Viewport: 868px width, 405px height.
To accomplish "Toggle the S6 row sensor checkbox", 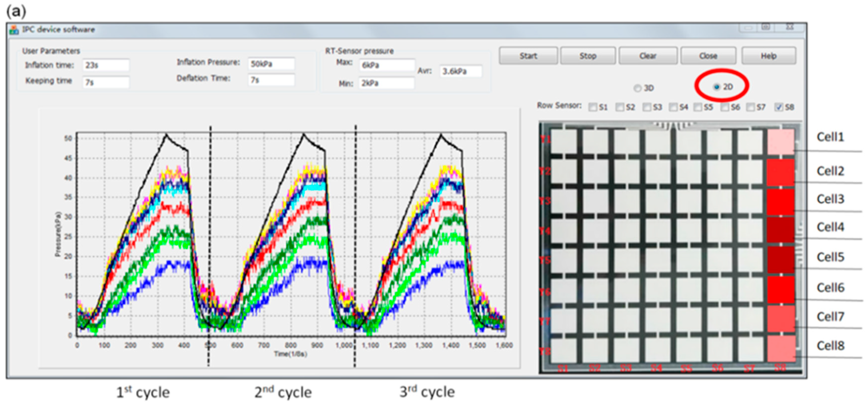I will coord(725,107).
